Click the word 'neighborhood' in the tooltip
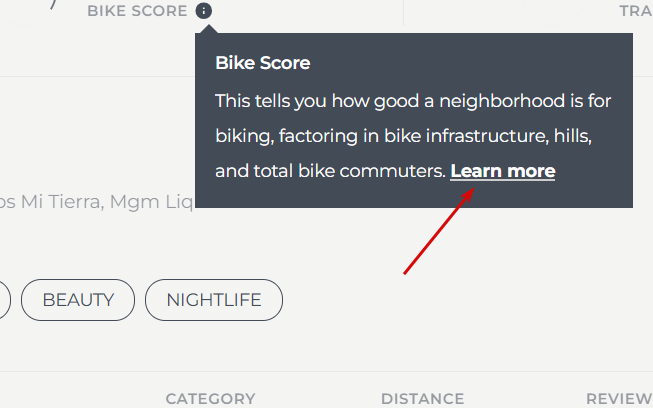653x408 pixels. coord(502,101)
